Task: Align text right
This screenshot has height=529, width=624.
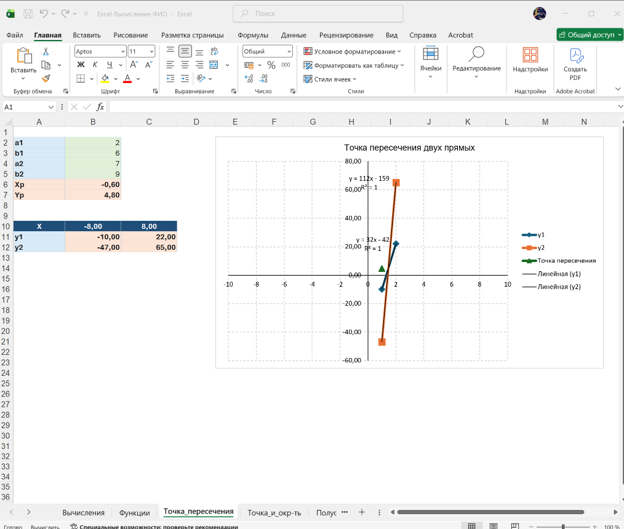Action: [x=199, y=65]
